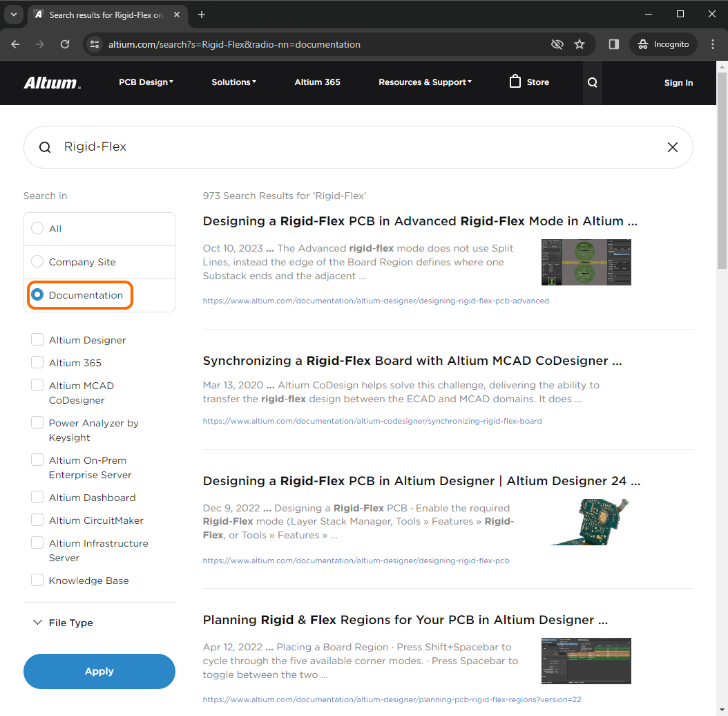This screenshot has height=716, width=728.
Task: Click the magnifier icon inside search box
Action: pos(45,147)
